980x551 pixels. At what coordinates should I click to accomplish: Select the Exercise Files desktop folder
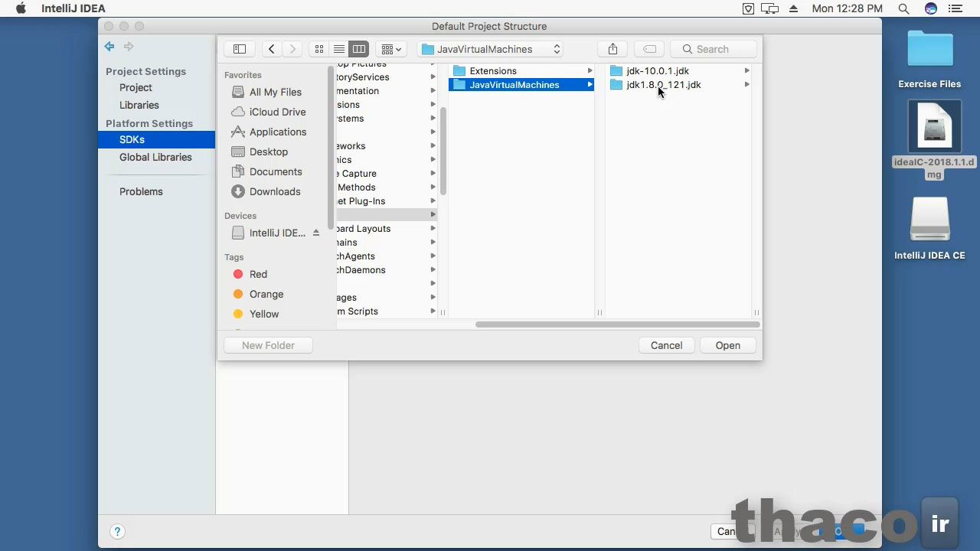pos(930,59)
